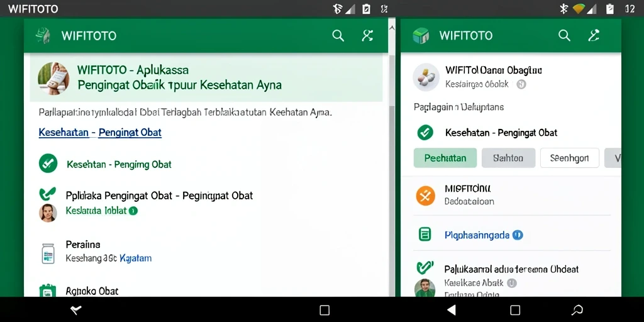The image size is (644, 322).
Task: Open the Agnoko Obat entry
Action: [92, 291]
